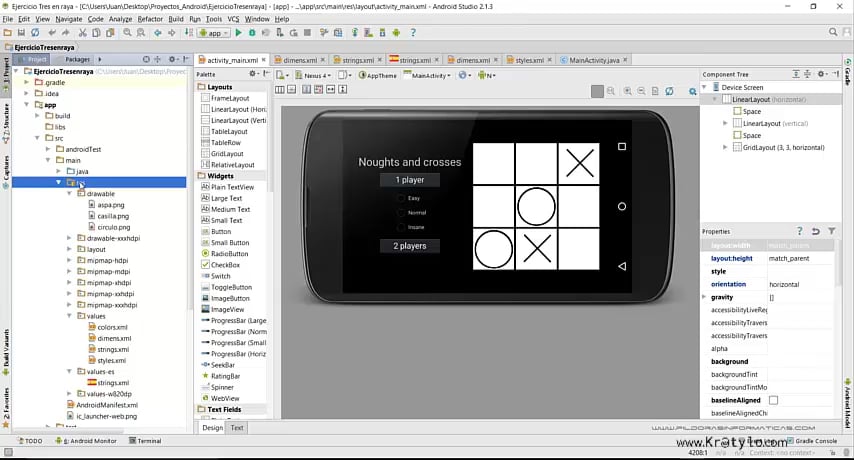
Task: Click Project panel settings gear icon
Action: [172, 59]
